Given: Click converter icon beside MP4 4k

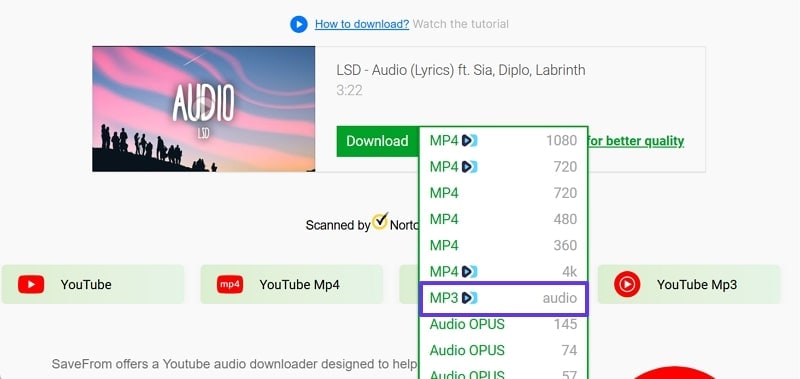Looking at the screenshot, I should 469,272.
